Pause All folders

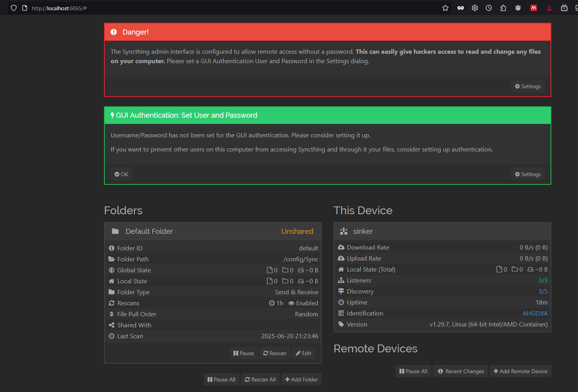221,379
